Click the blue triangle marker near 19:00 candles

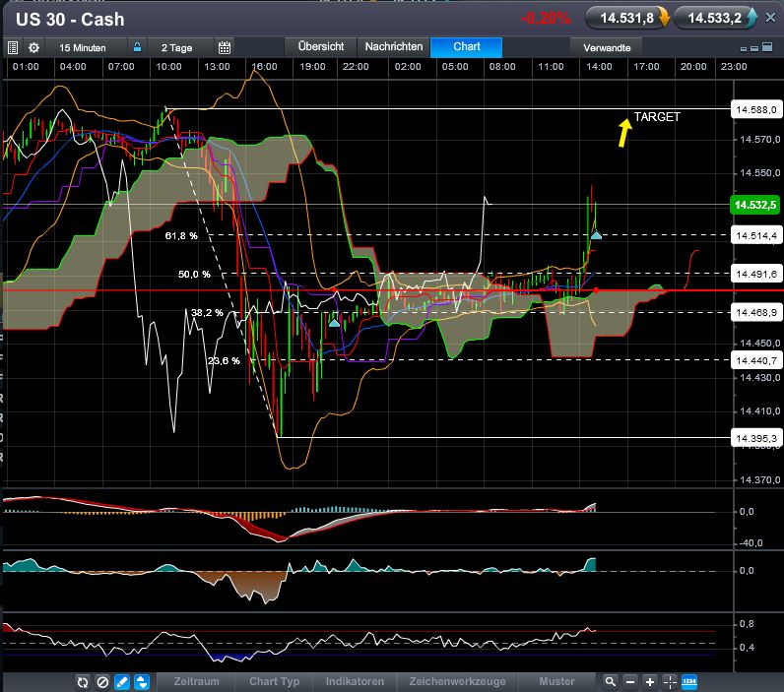pos(334,323)
